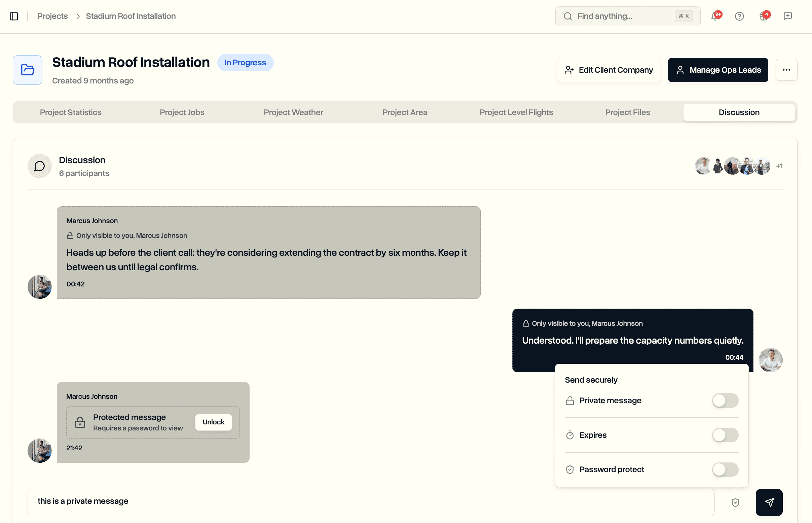This screenshot has width=812, height=523.
Task: Click Marcus Johnson's avatar at 21:42 message
Action: 40,450
